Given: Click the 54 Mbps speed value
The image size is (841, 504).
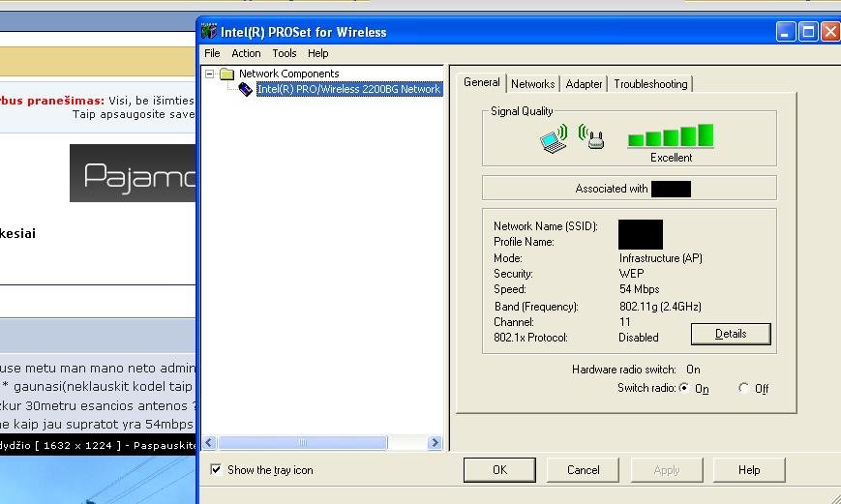Looking at the screenshot, I should (640, 289).
